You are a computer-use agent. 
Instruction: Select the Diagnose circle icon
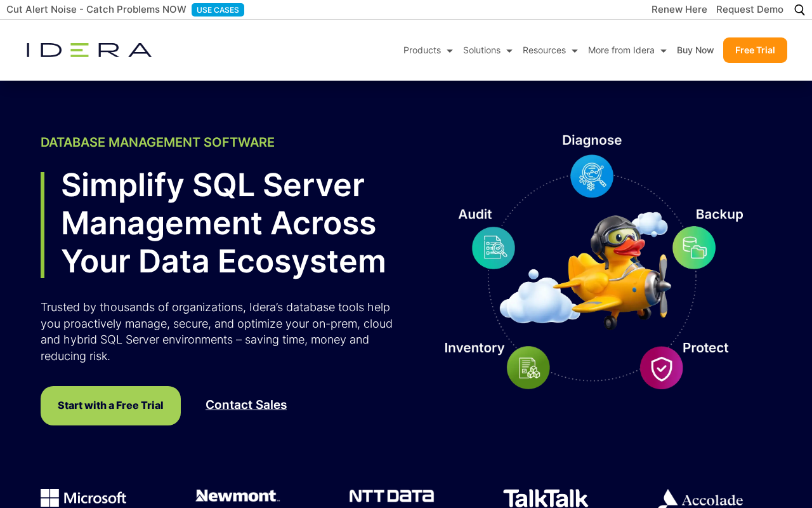coord(592,177)
